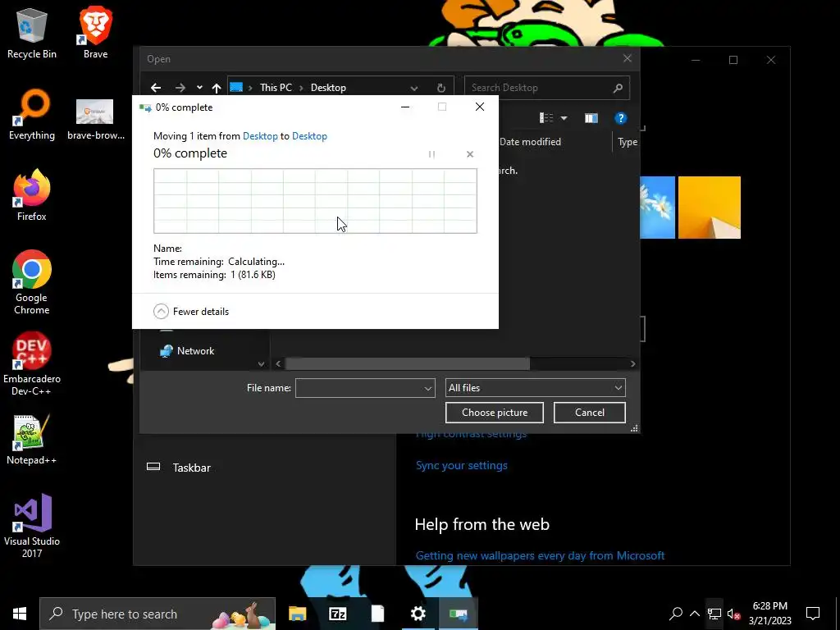The width and height of the screenshot is (840, 630).
Task: Open the Recycle Bin desktop icon
Action: [x=32, y=32]
